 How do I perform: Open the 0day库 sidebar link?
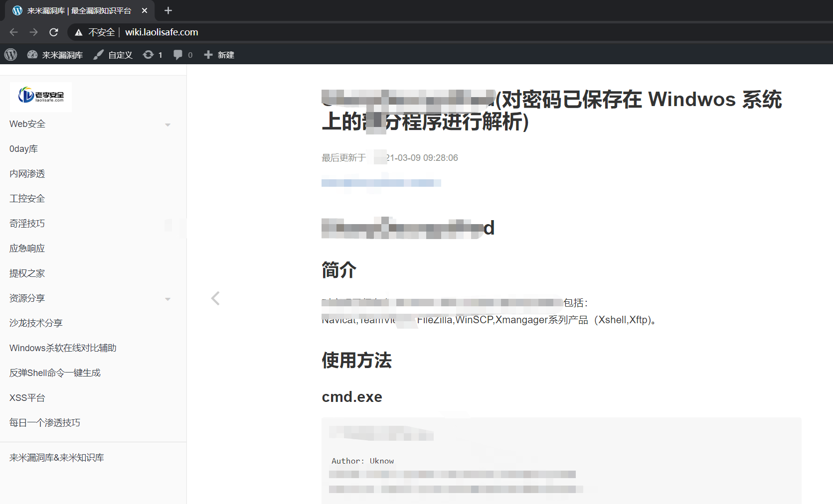[x=23, y=149]
